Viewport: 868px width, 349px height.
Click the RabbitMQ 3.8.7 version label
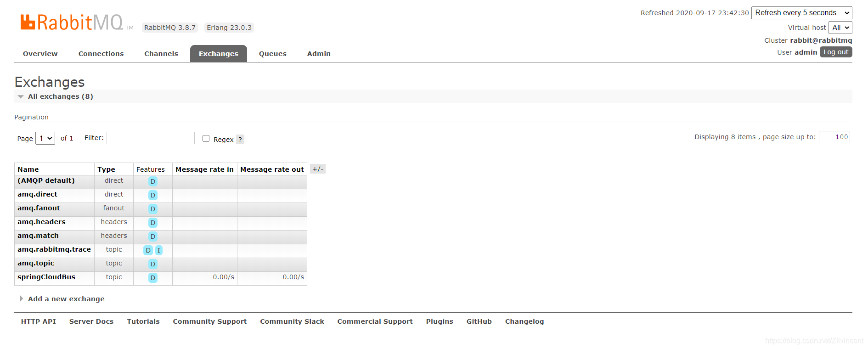[170, 28]
